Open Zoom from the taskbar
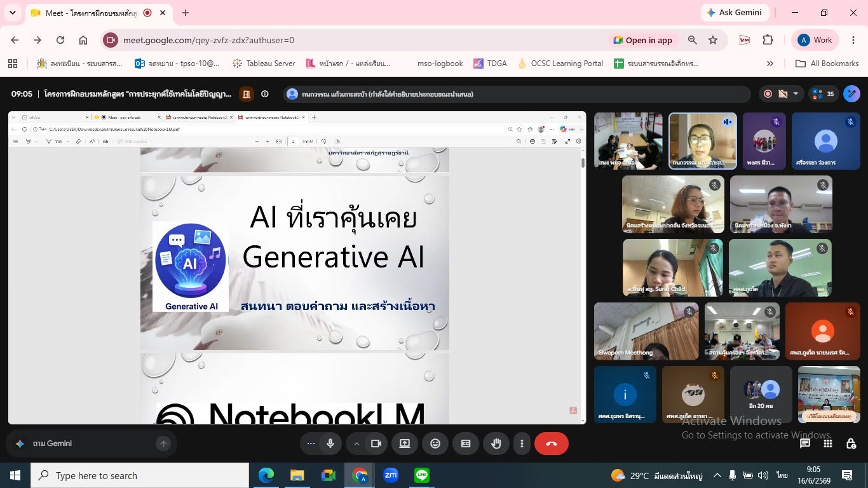This screenshot has height=488, width=868. (391, 475)
